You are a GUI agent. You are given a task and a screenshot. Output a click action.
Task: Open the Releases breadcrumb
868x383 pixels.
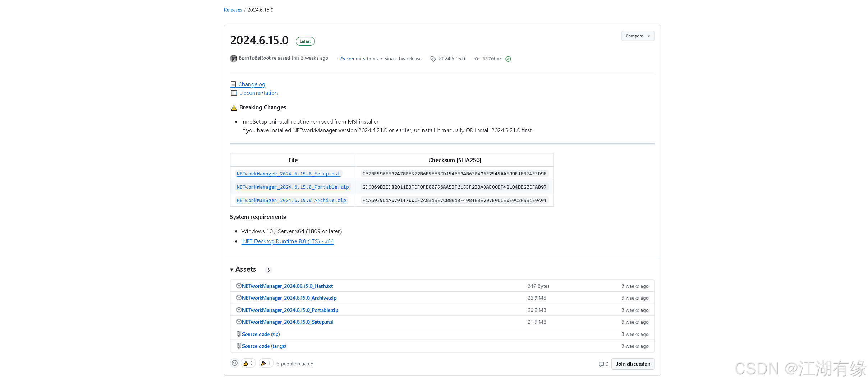click(x=233, y=10)
